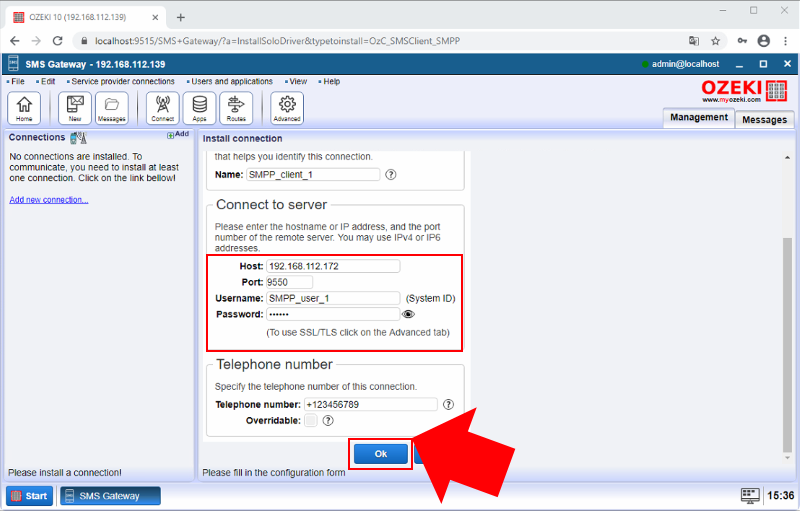Click into the Host input field
800x511 pixels.
click(x=333, y=266)
